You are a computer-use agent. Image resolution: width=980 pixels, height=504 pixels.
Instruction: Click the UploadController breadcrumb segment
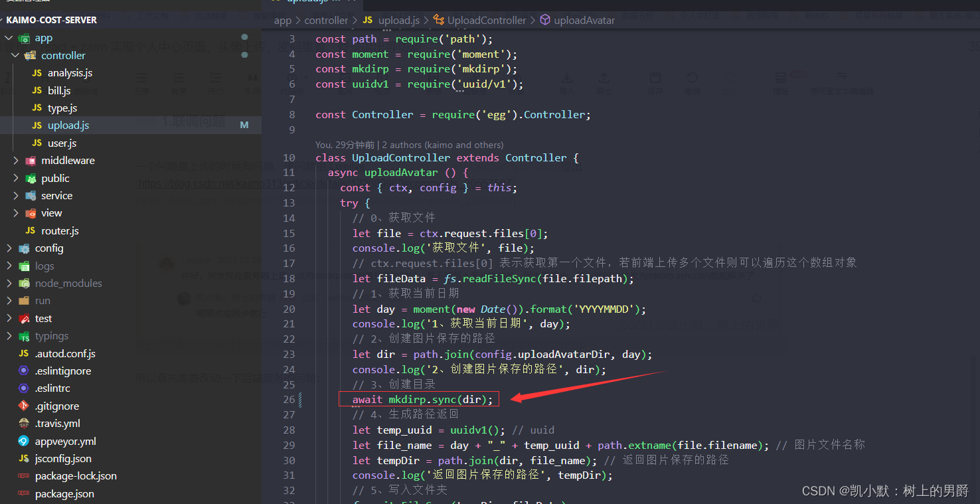487,21
